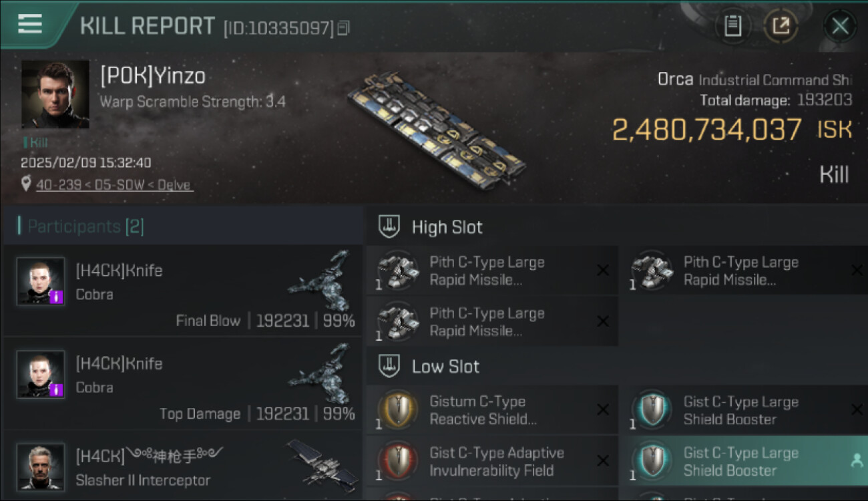Click the Low Slot section icon
Image resolution: width=868 pixels, height=501 pixels.
(x=389, y=366)
